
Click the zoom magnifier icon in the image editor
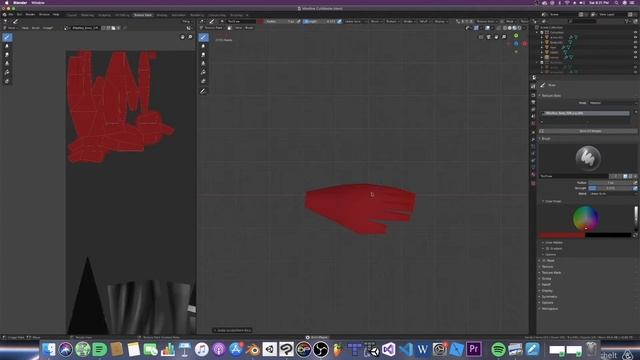pyautogui.click(x=190, y=37)
